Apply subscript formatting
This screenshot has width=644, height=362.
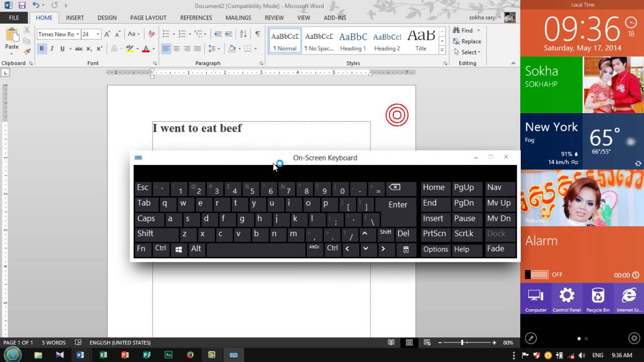pos(89,49)
